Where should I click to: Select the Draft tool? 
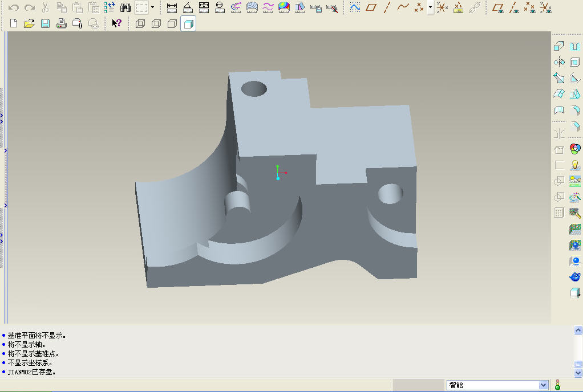(x=575, y=94)
